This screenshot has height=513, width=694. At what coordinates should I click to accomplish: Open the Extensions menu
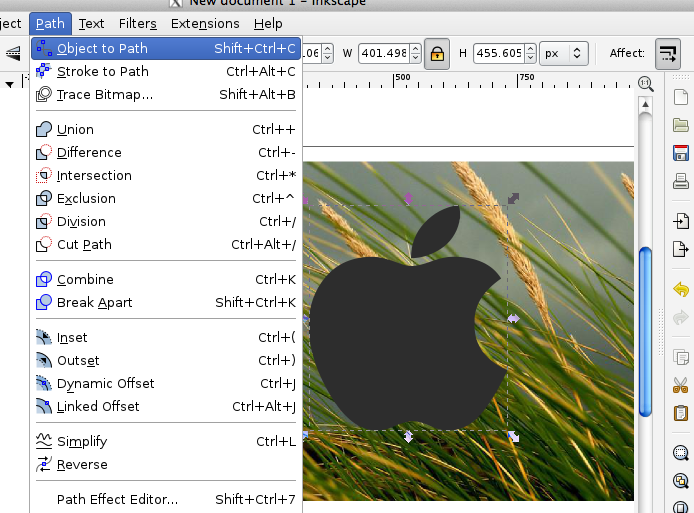point(205,23)
